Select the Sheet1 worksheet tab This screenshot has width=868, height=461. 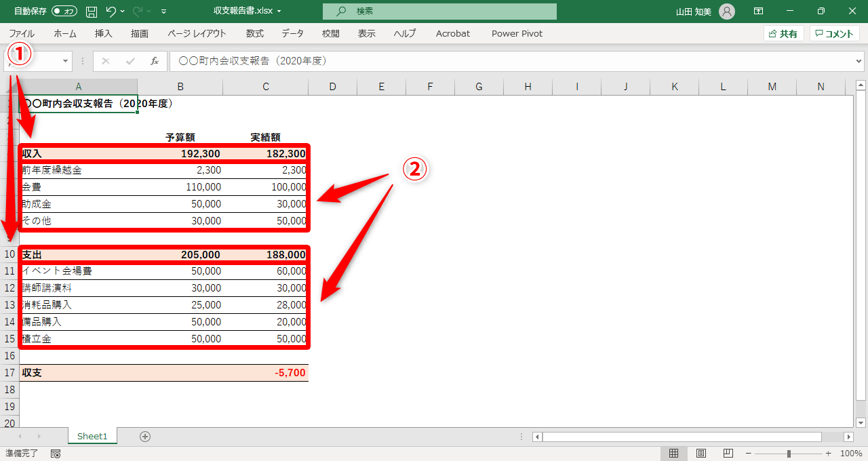(x=92, y=436)
